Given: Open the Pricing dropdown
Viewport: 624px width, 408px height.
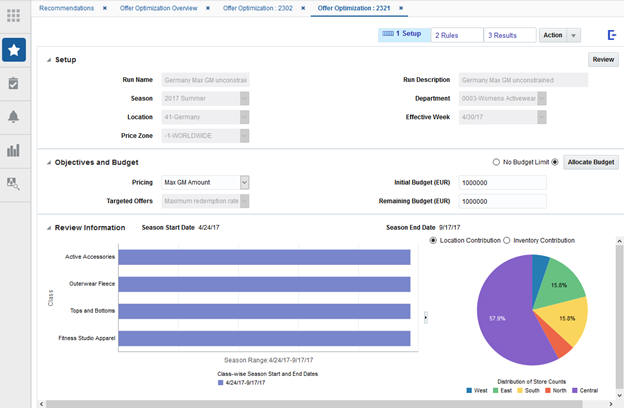Looking at the screenshot, I should pos(244,182).
